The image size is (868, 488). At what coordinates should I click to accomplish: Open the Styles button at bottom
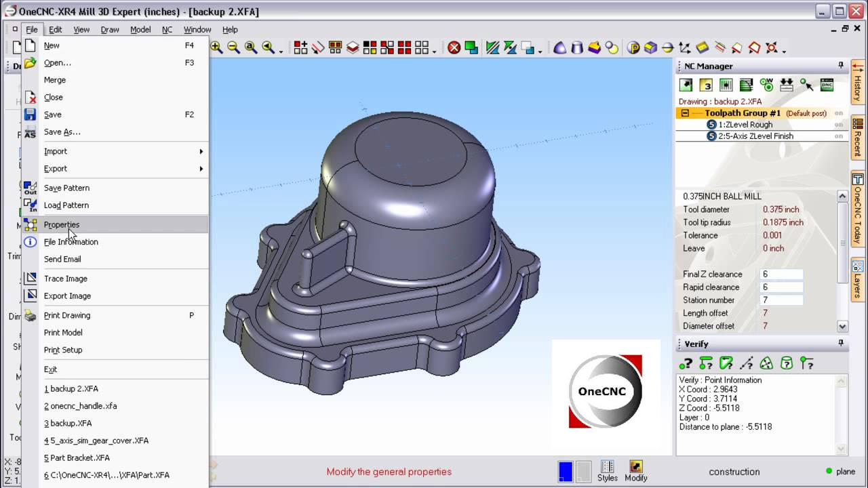[608, 471]
